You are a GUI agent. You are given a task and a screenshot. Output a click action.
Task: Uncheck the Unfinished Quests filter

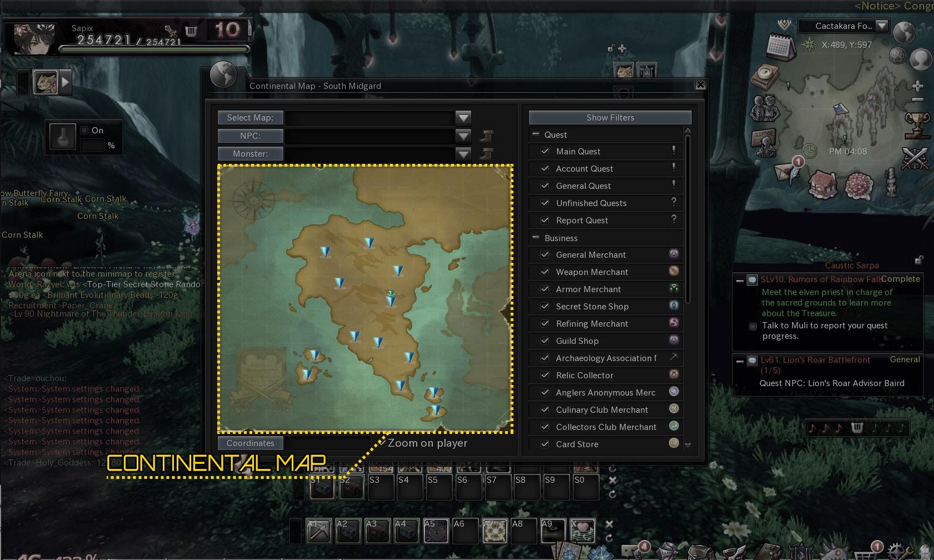pyautogui.click(x=545, y=203)
